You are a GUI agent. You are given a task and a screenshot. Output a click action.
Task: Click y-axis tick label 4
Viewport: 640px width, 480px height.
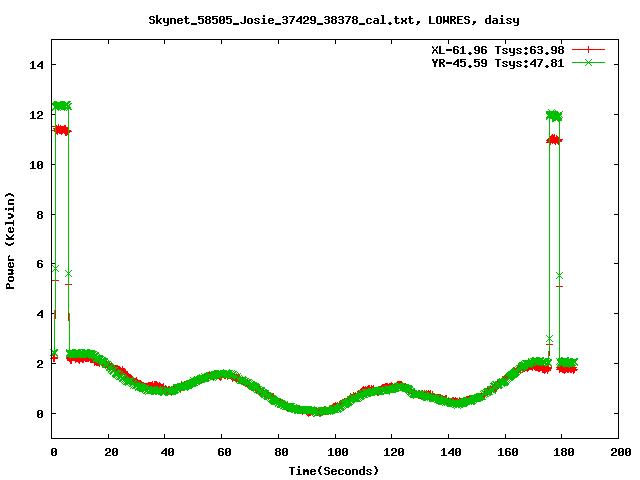40,314
